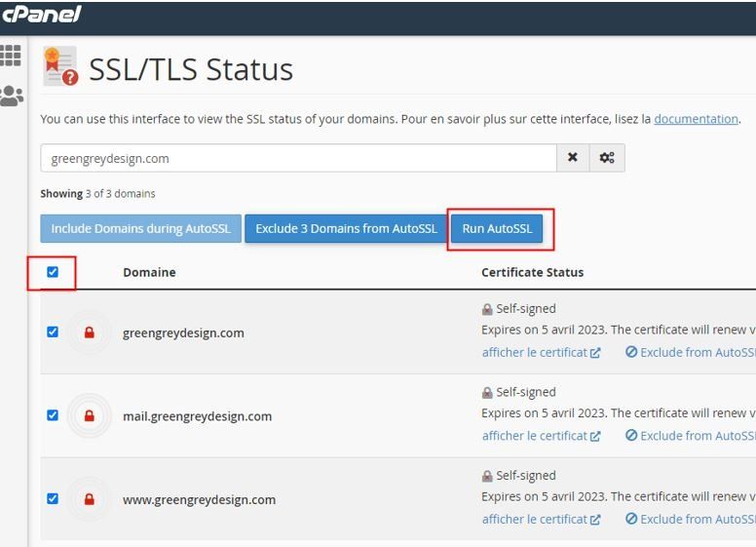Viewport: 756px width, 547px height.
Task: Run AutoSSL for selected domains
Action: point(497,228)
